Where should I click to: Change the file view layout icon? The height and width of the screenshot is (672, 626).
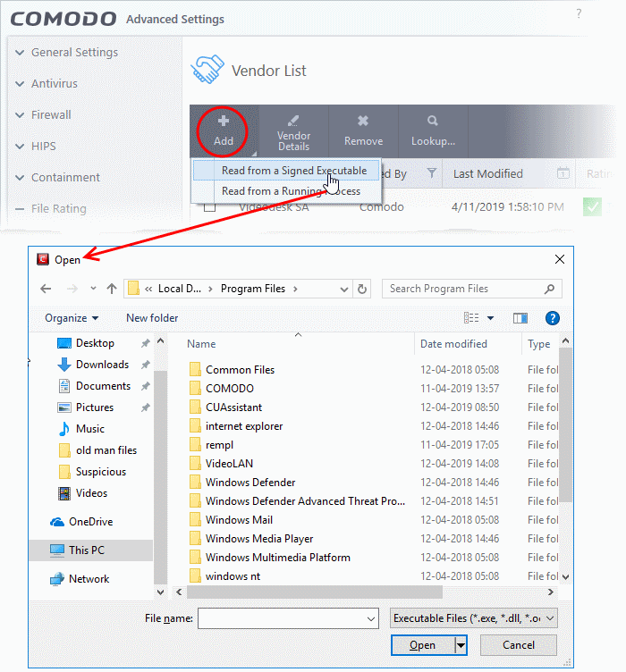471,318
